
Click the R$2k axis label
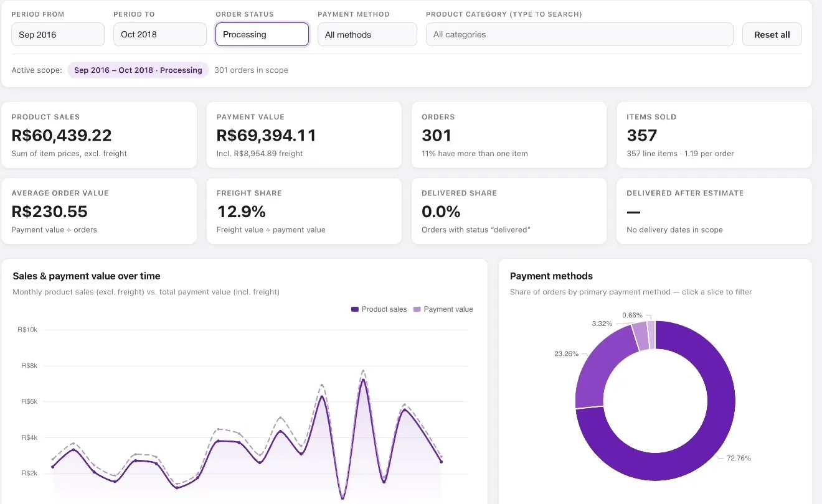pyautogui.click(x=29, y=474)
